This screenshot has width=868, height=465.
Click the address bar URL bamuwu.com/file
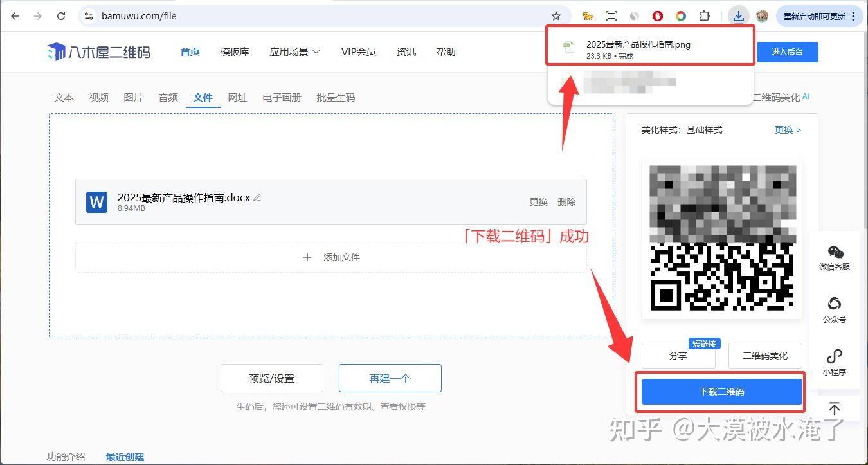[x=139, y=16]
